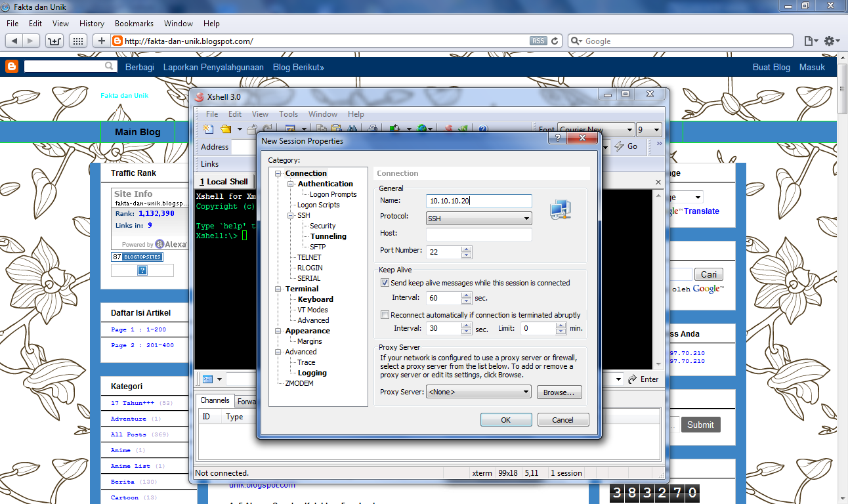Open the Proxy Server dropdown

pyautogui.click(x=479, y=392)
